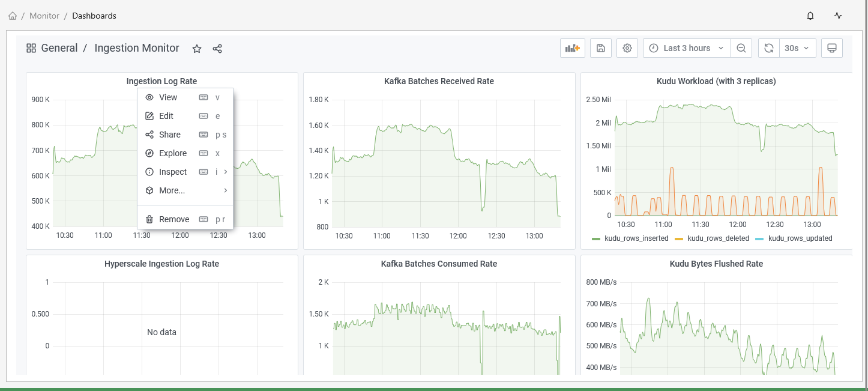This screenshot has height=391, width=868.
Task: Open the Last 3 hours time picker
Action: (x=686, y=47)
